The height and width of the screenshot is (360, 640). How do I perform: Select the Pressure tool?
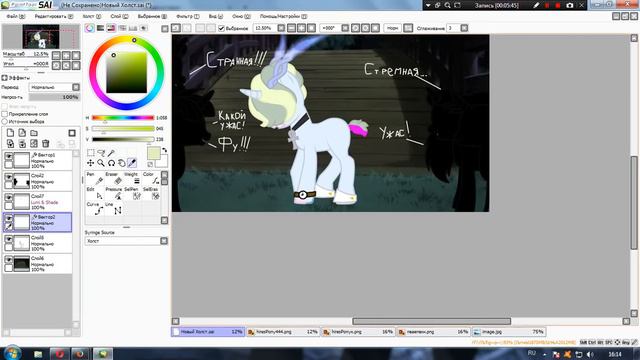113,193
